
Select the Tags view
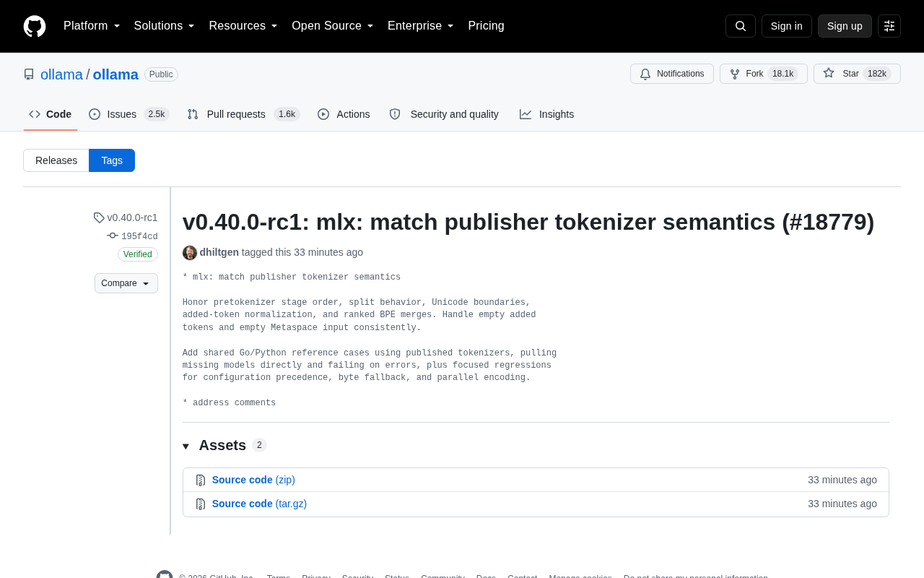112,160
